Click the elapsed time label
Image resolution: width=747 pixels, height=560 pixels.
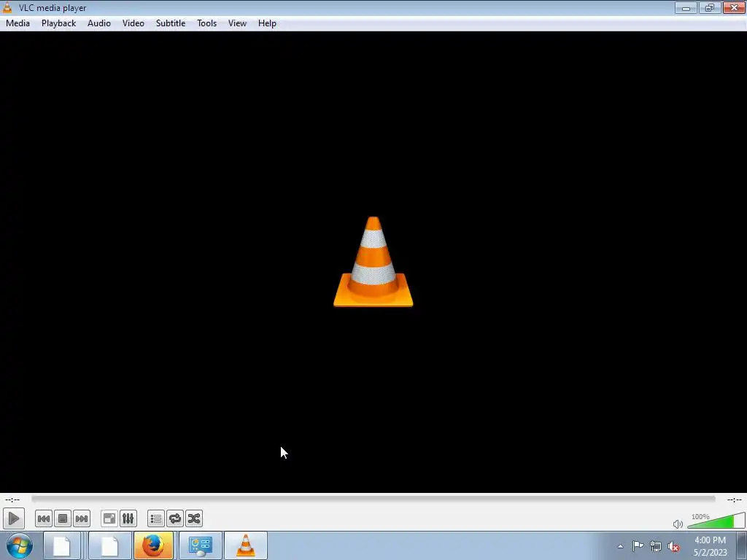(x=12, y=499)
